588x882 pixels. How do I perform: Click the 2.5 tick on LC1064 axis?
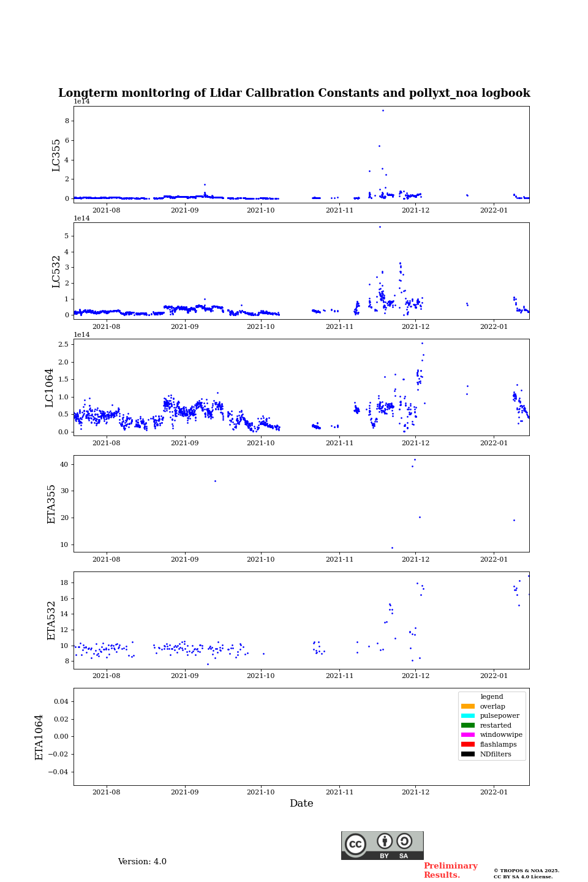coord(64,344)
